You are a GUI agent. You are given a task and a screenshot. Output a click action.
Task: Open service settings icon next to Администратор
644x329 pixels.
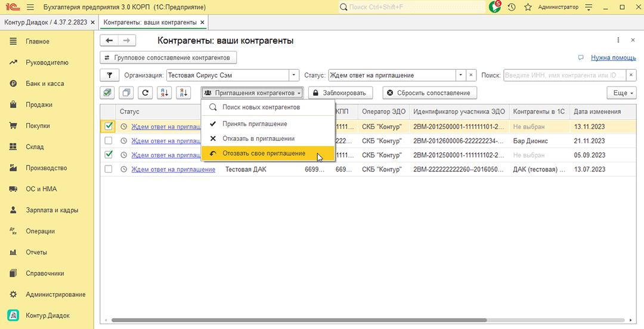click(589, 7)
